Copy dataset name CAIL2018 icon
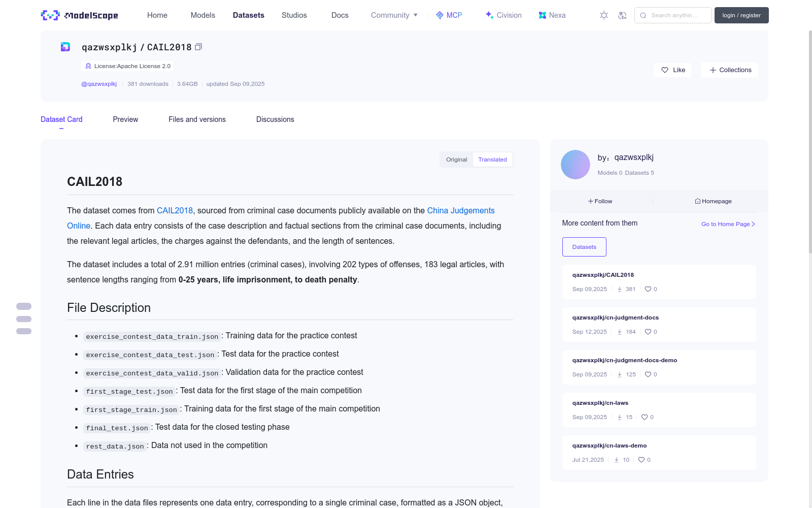Viewport: 812px width, 508px height. pyautogui.click(x=198, y=47)
